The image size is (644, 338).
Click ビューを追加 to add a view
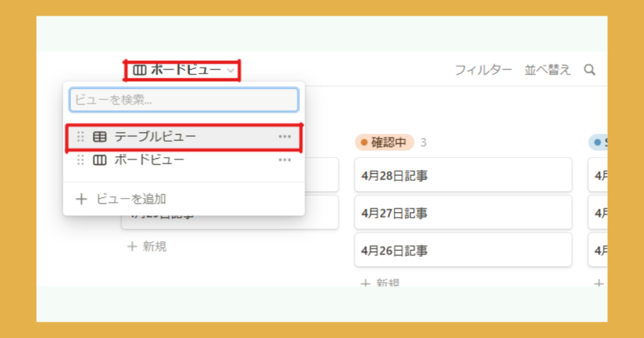131,199
